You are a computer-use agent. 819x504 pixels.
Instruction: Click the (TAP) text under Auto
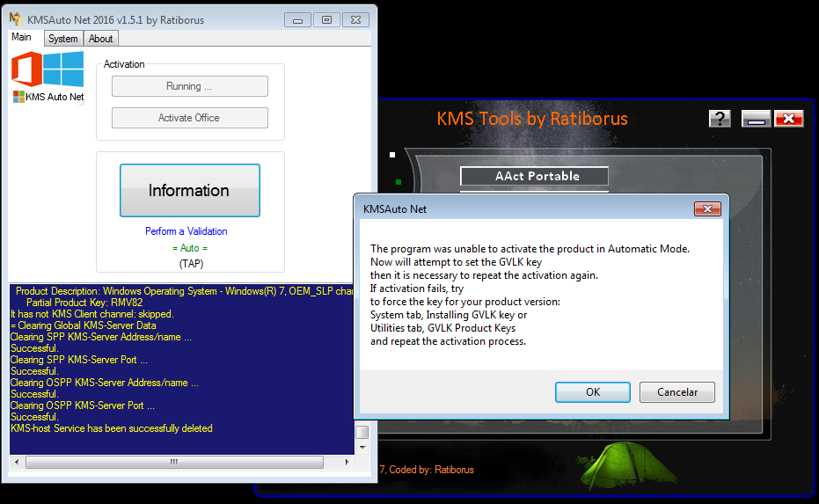pyautogui.click(x=191, y=263)
